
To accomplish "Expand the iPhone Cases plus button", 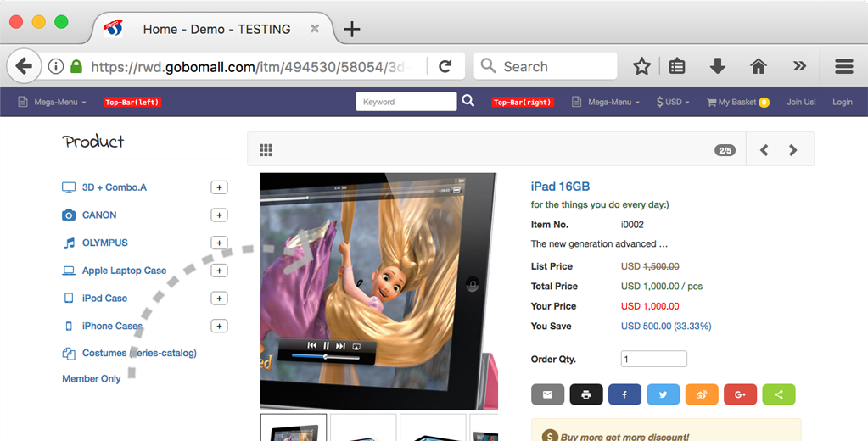I will click(219, 326).
